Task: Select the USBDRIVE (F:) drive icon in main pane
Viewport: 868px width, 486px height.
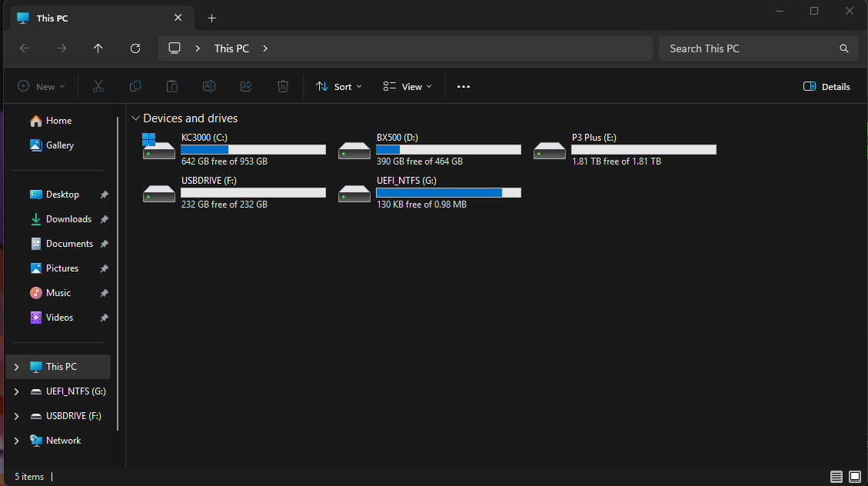Action: click(159, 193)
